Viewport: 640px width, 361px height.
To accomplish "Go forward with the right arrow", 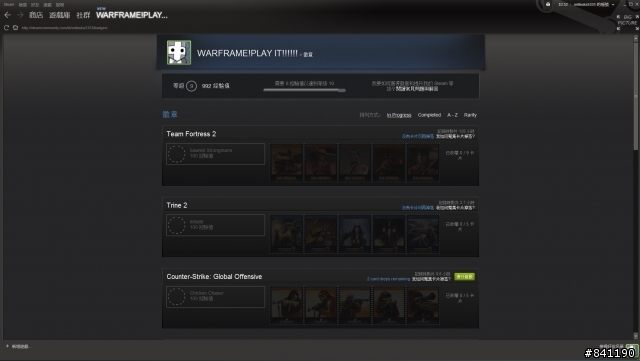I will point(20,15).
